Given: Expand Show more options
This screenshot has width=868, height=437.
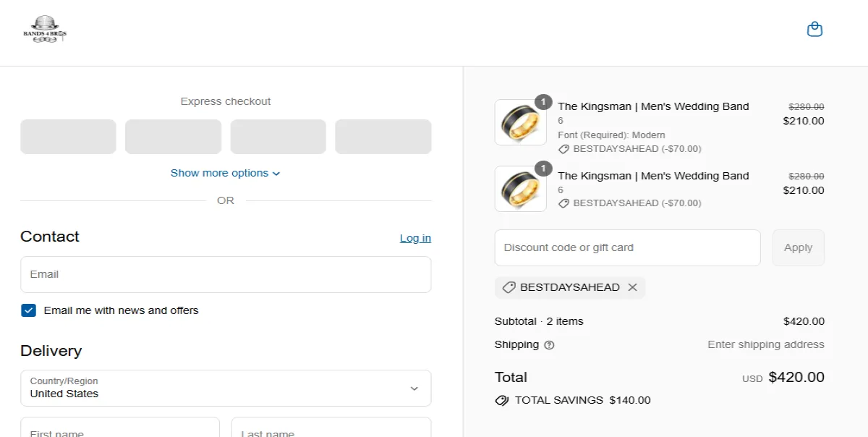Looking at the screenshot, I should click(x=225, y=173).
